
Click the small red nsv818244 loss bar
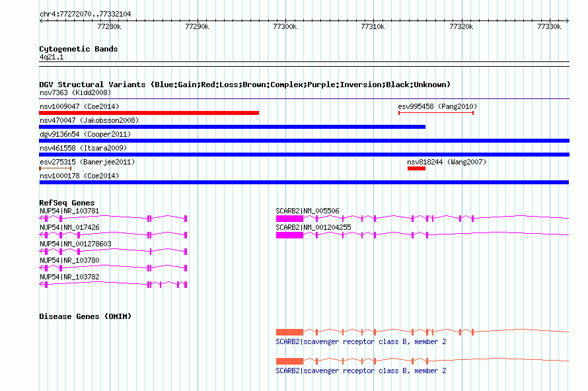pos(417,168)
